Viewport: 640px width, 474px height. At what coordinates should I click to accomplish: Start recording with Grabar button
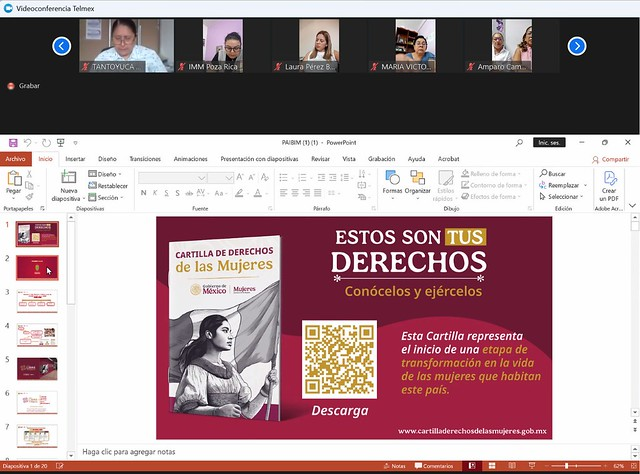coord(25,86)
